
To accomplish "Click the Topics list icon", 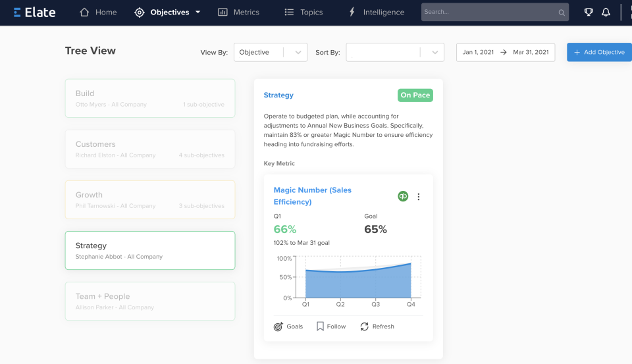I will pyautogui.click(x=289, y=12).
